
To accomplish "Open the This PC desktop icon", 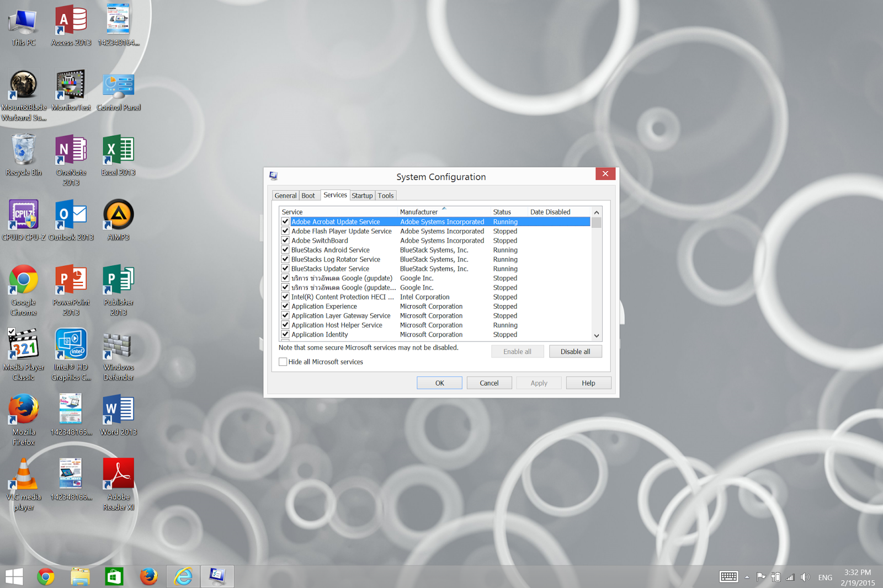I will point(23,26).
